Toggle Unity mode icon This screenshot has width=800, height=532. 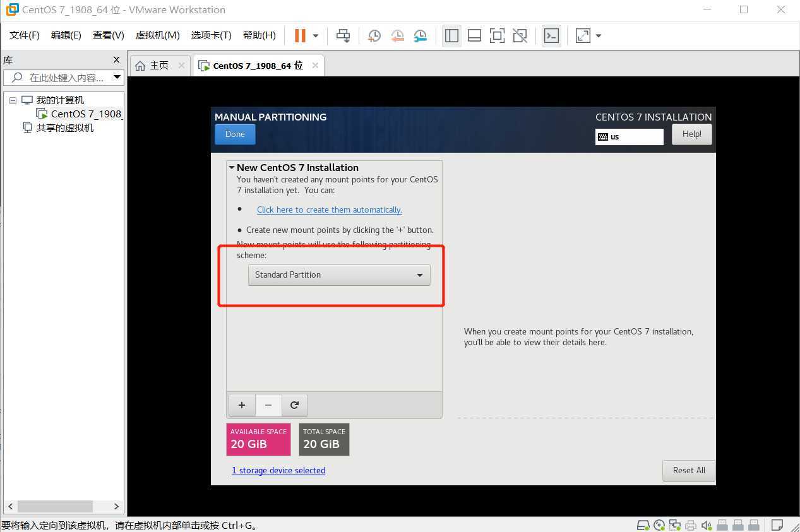pos(520,35)
